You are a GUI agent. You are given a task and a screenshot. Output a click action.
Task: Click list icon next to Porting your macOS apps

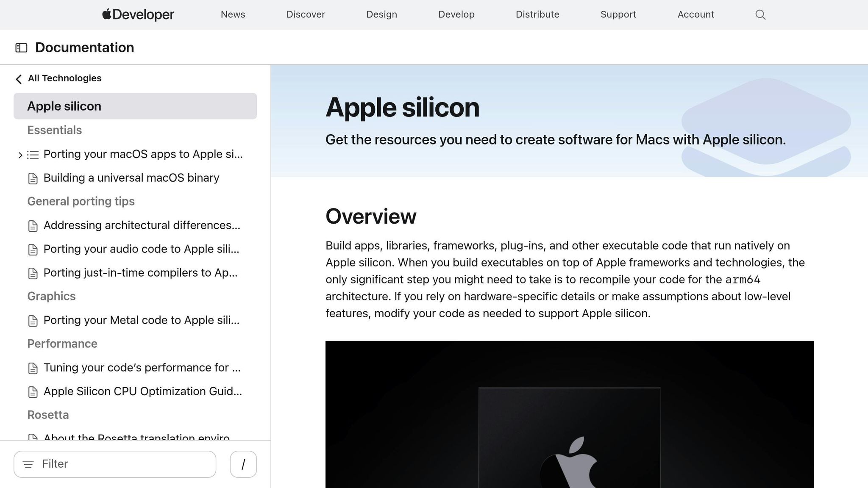[x=33, y=155]
